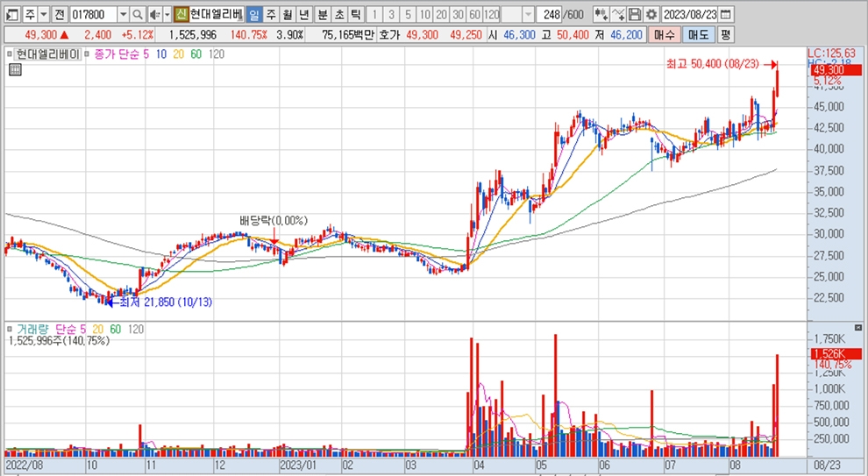
Task: Click the grid table icon below stock name
Action: [x=13, y=70]
